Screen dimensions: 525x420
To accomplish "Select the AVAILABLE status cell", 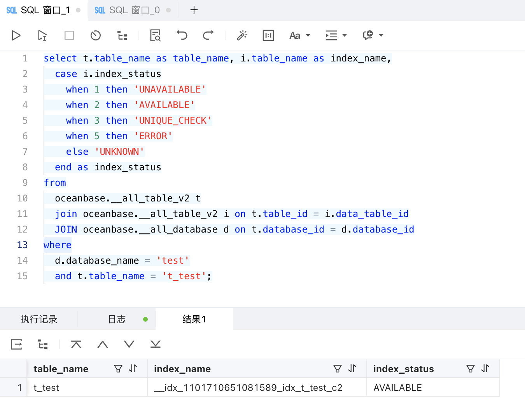I will [x=433, y=388].
